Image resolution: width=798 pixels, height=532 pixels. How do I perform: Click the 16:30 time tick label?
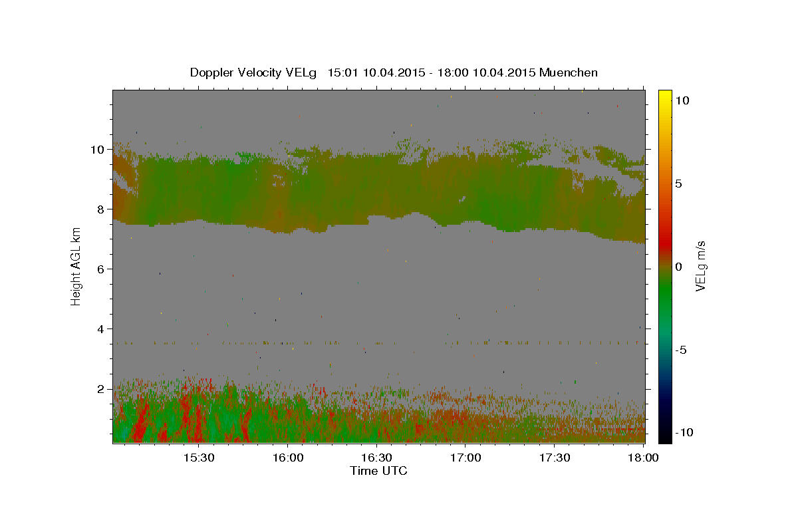376,458
